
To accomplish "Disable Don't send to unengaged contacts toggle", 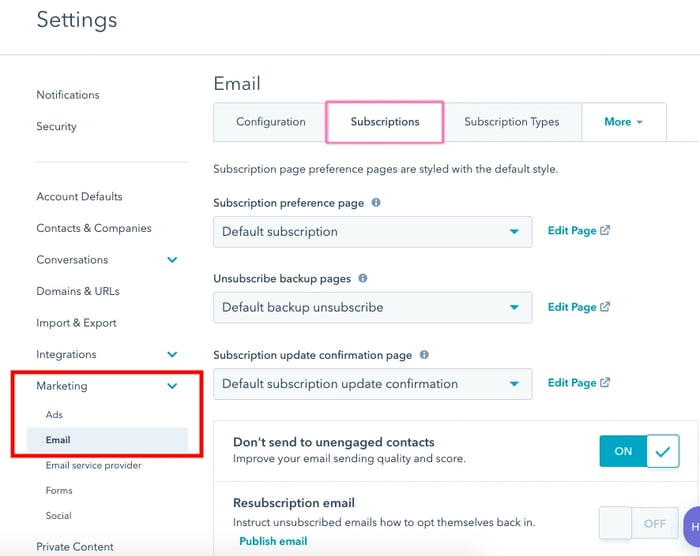I will 639,451.
